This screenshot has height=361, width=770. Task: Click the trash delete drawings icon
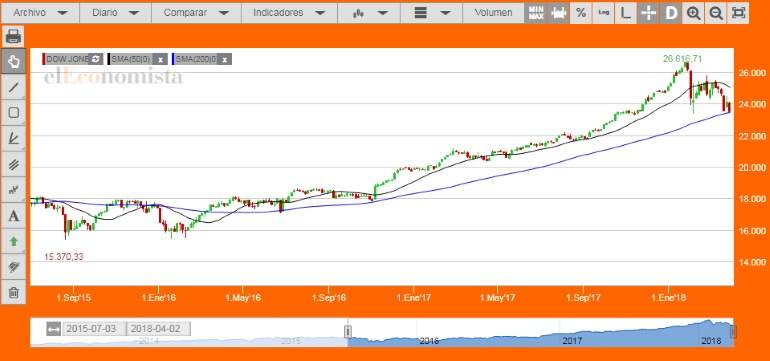coord(14,293)
